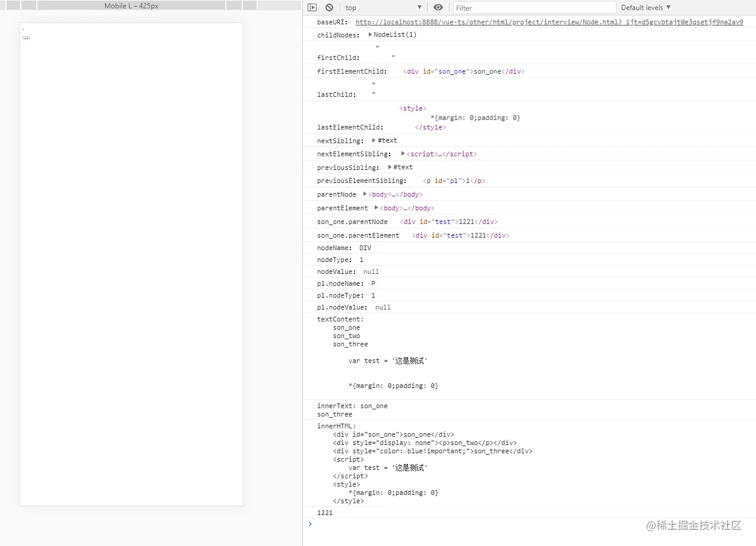This screenshot has height=546, width=756.
Task: Click the 'firstChild:' log label
Action: point(339,58)
